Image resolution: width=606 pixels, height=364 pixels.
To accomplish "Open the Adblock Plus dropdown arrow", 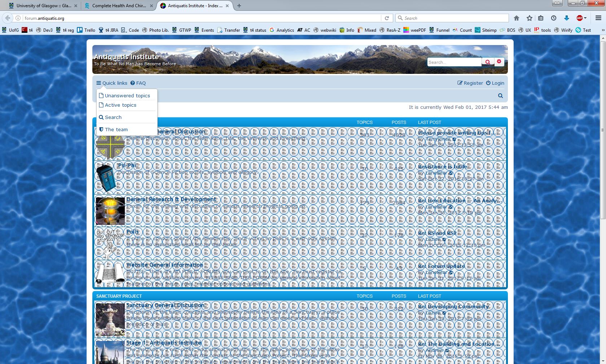I will coord(585,18).
